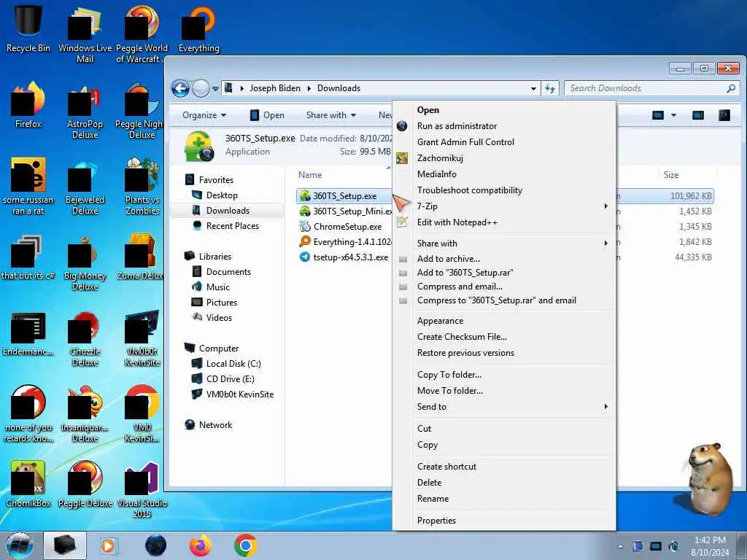This screenshot has height=560, width=747.
Task: Click the Windows Start orb
Action: [20, 545]
